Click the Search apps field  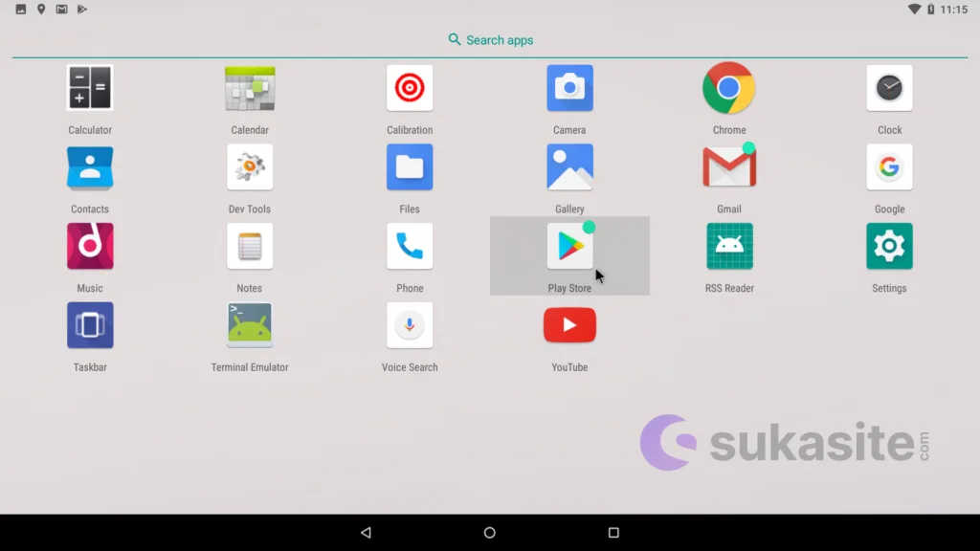tap(490, 40)
